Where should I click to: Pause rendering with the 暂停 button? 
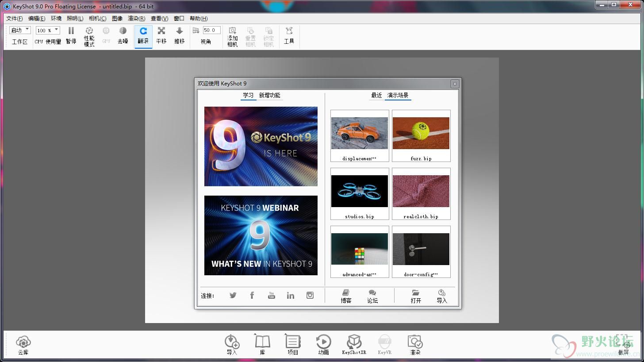pyautogui.click(x=71, y=35)
